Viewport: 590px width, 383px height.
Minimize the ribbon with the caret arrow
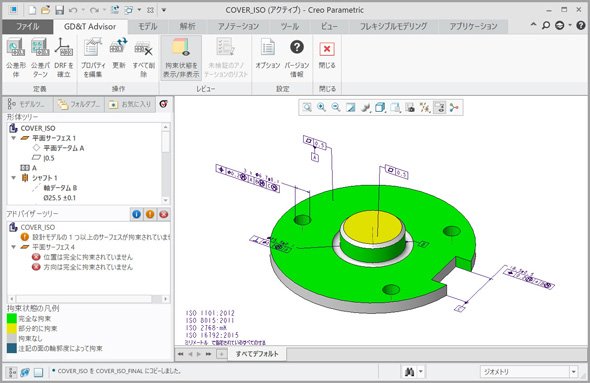pyautogui.click(x=533, y=25)
